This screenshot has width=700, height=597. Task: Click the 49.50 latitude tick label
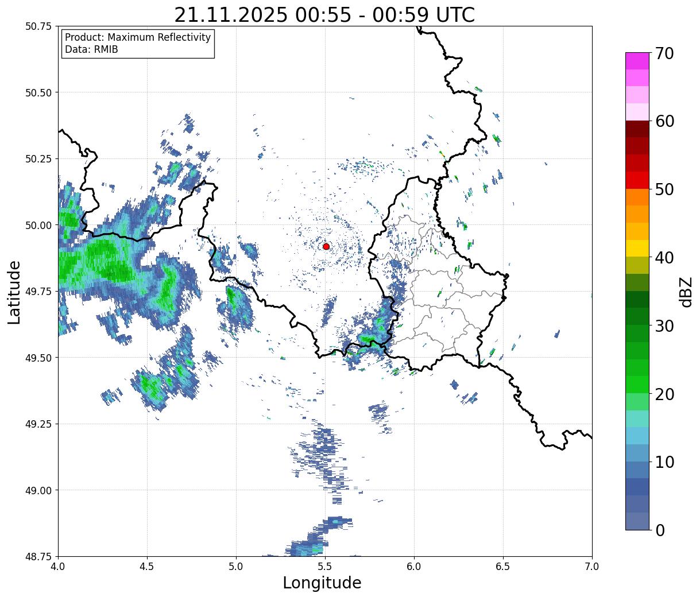(38, 358)
